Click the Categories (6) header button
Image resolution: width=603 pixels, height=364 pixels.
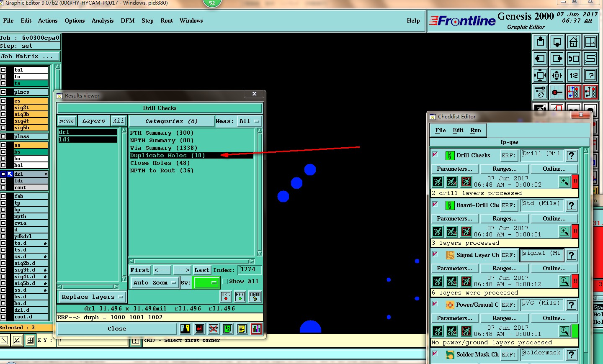click(171, 121)
